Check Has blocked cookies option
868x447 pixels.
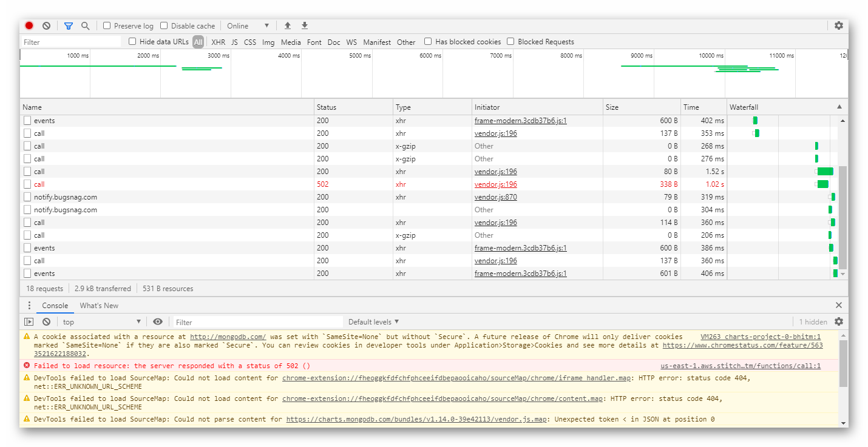(x=428, y=42)
